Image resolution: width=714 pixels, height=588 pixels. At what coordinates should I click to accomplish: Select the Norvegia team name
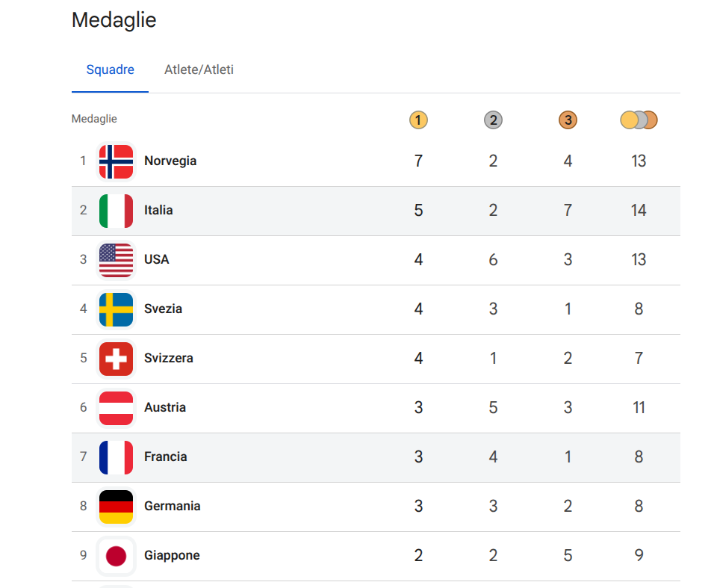click(x=170, y=161)
